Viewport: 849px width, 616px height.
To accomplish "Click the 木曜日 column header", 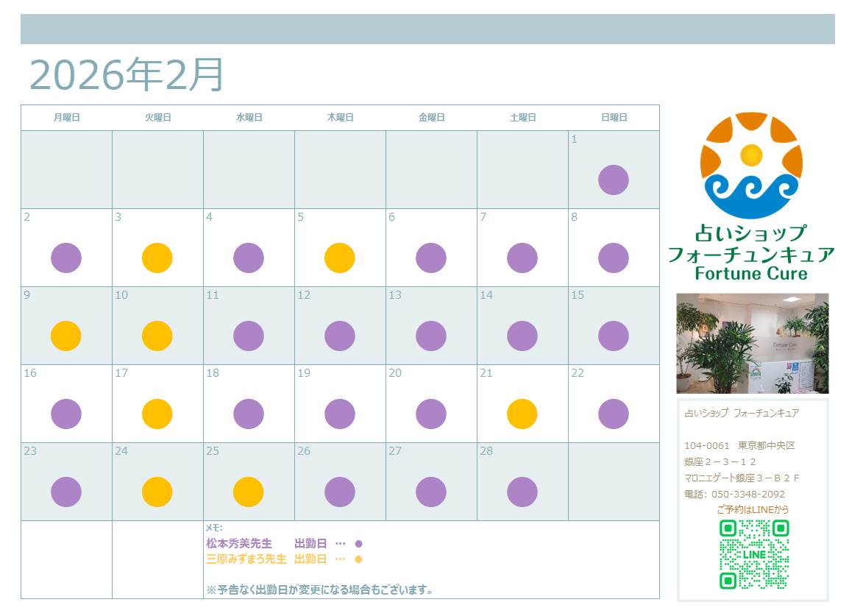I will pos(340,118).
